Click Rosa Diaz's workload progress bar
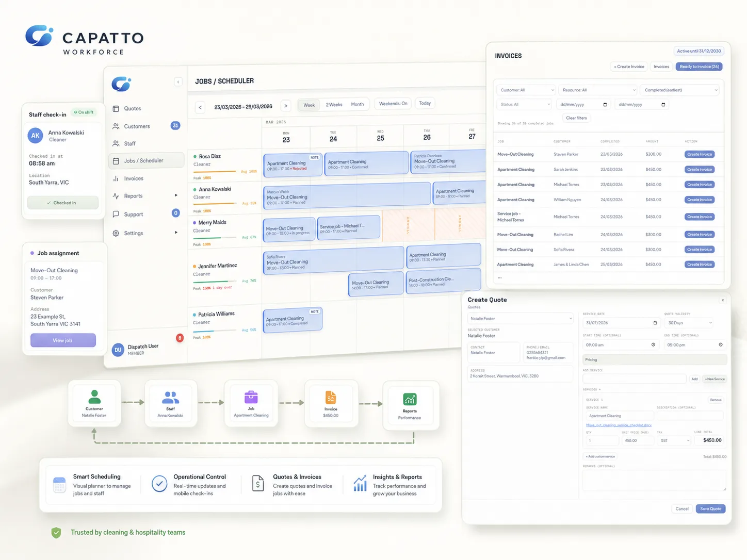Screen dimensions: 747x560 point(216,171)
